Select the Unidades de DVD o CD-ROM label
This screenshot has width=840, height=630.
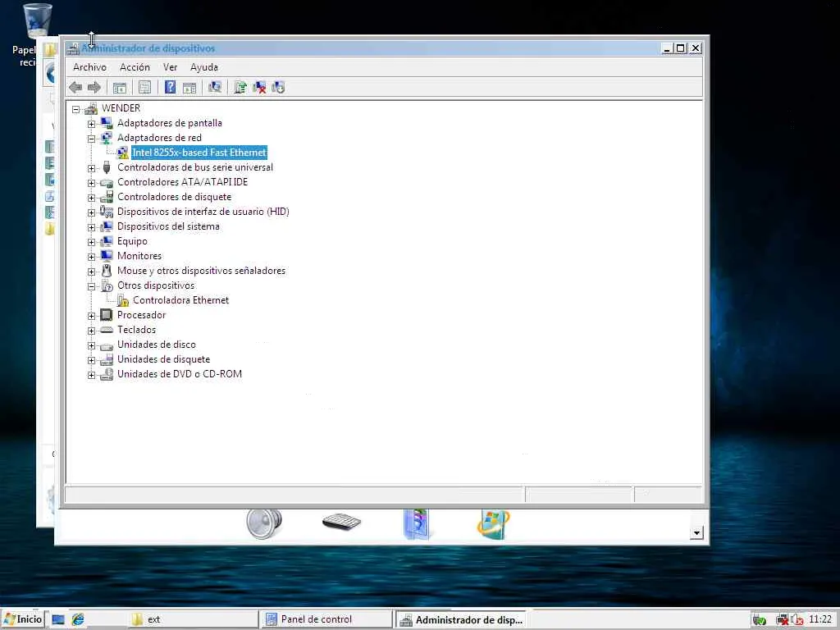[180, 374]
